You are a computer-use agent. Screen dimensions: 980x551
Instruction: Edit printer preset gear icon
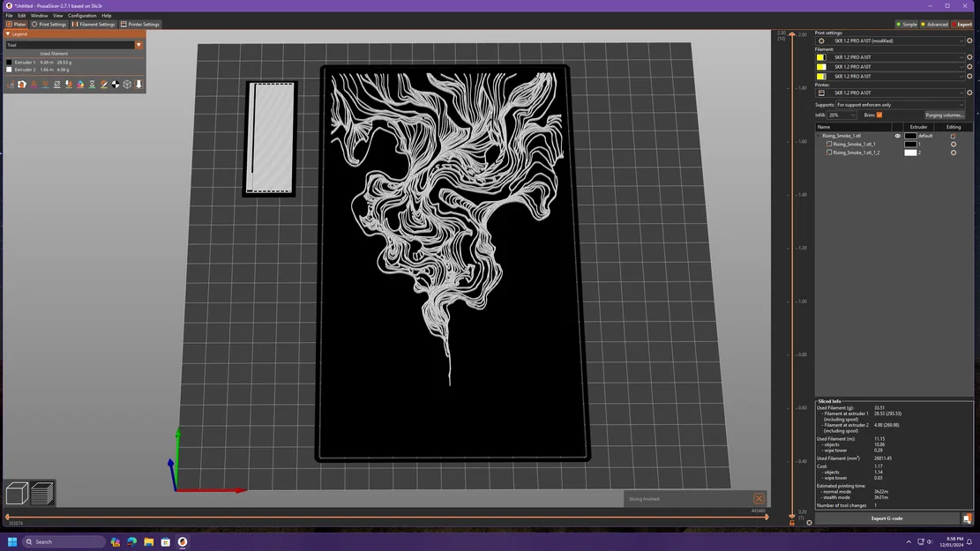[x=969, y=93]
